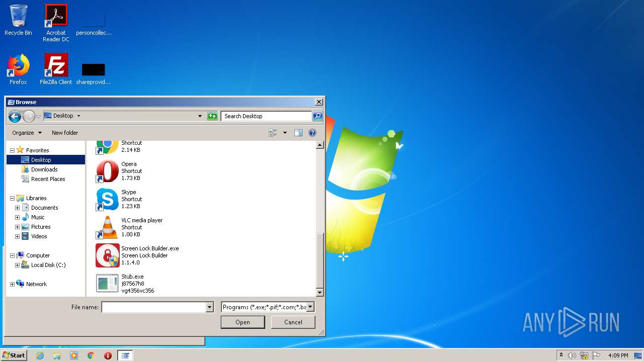Select Screen Lock Builder.exe icon

[x=108, y=255]
